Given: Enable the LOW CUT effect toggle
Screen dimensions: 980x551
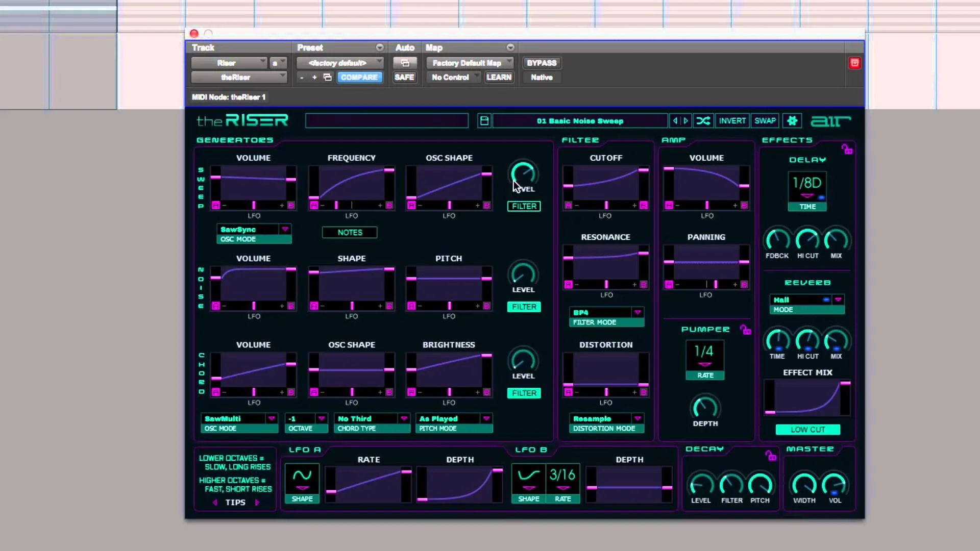Looking at the screenshot, I should pos(807,430).
